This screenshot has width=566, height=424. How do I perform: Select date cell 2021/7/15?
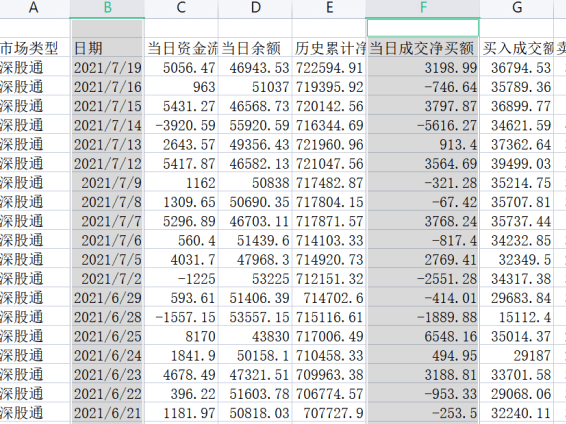point(107,106)
